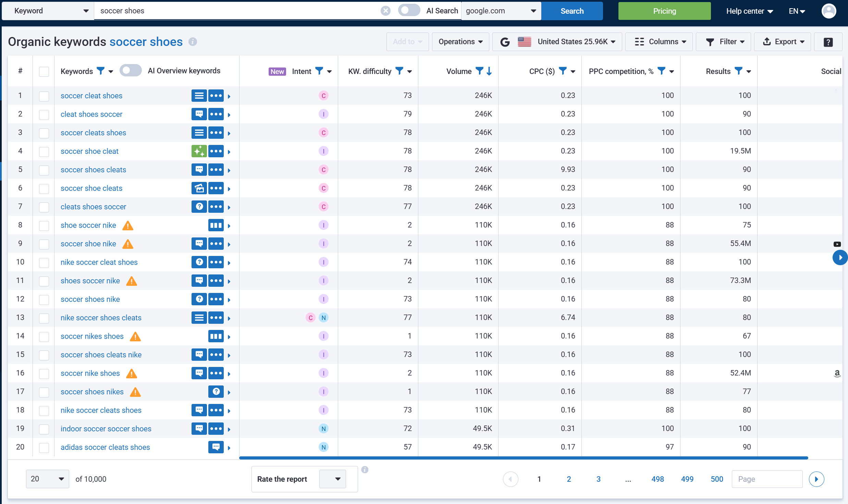This screenshot has width=848, height=504.
Task: Click the help question mark icon above the table
Action: (828, 42)
